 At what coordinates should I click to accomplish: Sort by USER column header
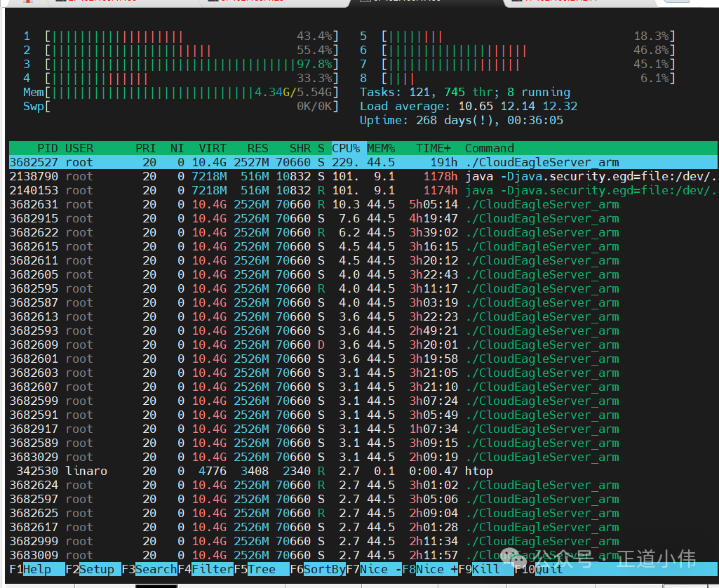tap(79, 148)
